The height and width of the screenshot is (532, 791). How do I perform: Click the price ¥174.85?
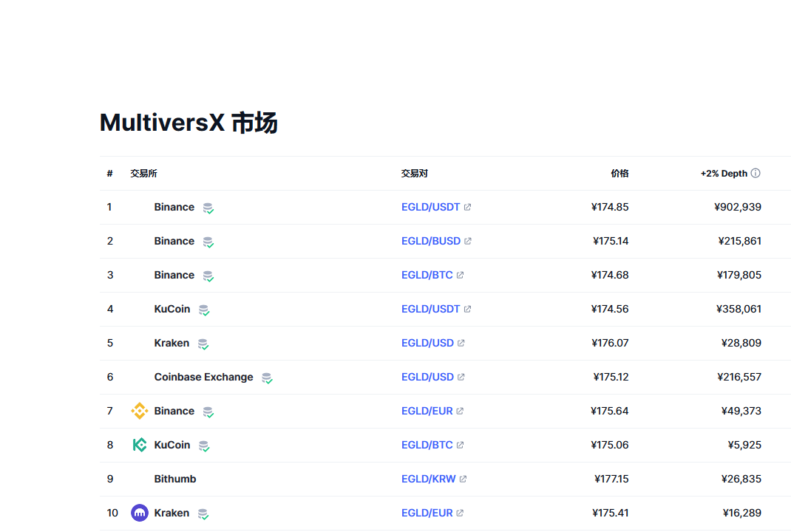pyautogui.click(x=610, y=207)
